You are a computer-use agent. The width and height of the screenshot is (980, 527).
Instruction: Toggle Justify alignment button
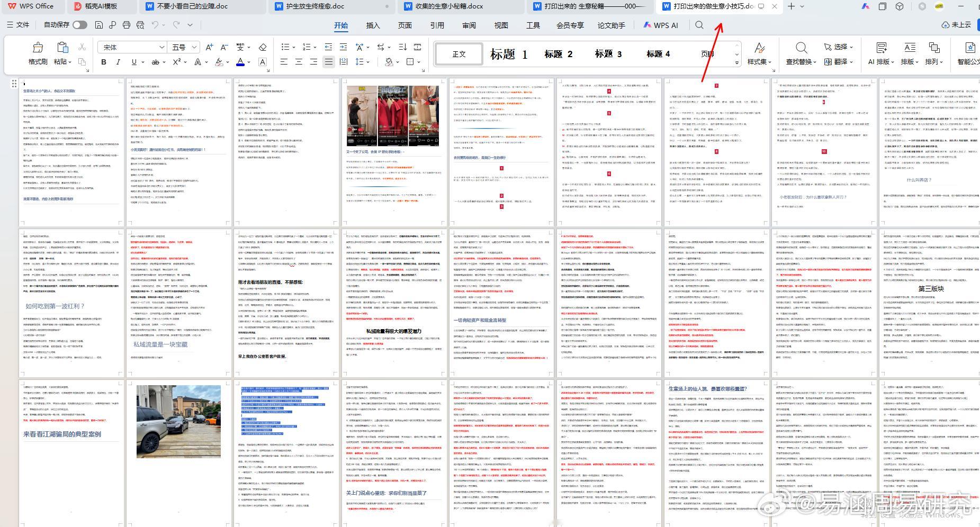click(x=328, y=62)
